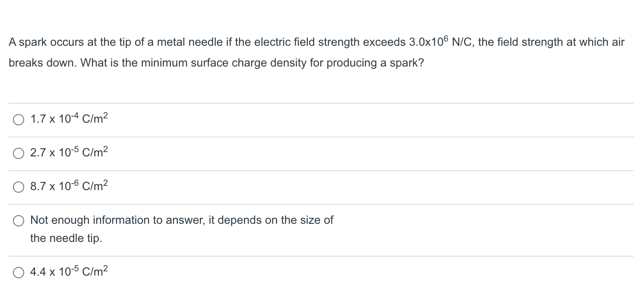Screen dimensions: 644x305
Task: Click the third answer's radio circle
Action: tap(19, 187)
